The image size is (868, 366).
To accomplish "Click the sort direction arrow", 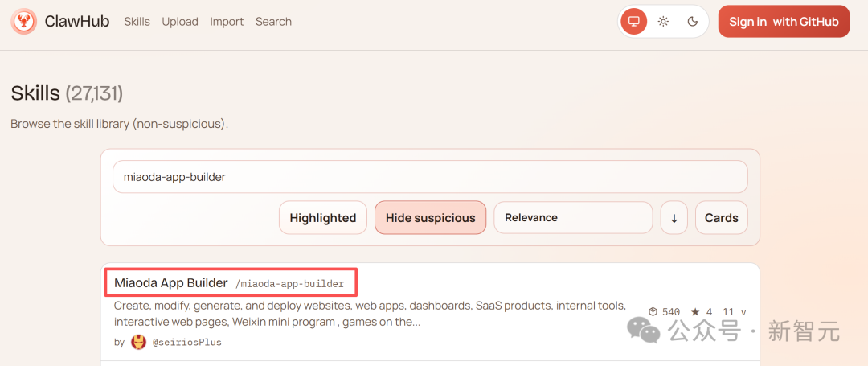I will click(x=674, y=218).
